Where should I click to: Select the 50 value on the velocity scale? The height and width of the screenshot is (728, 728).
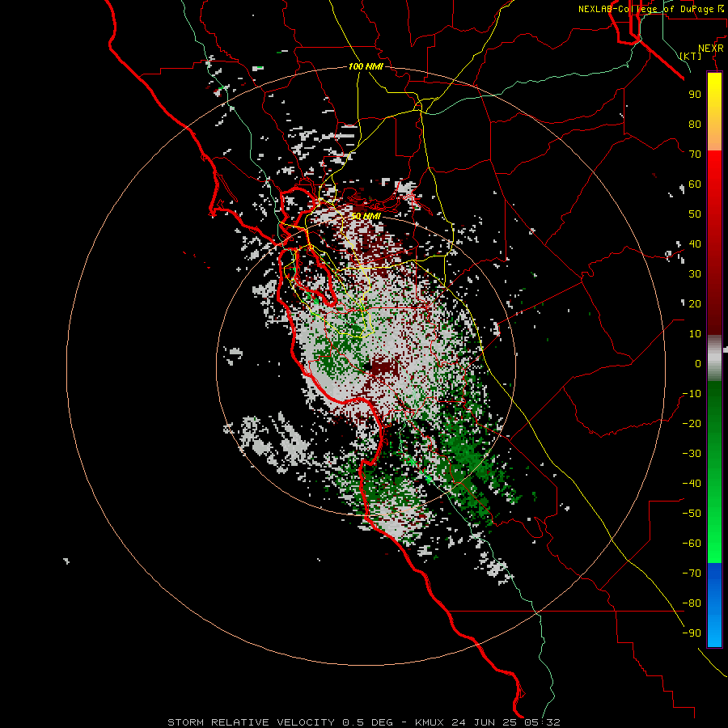[695, 214]
